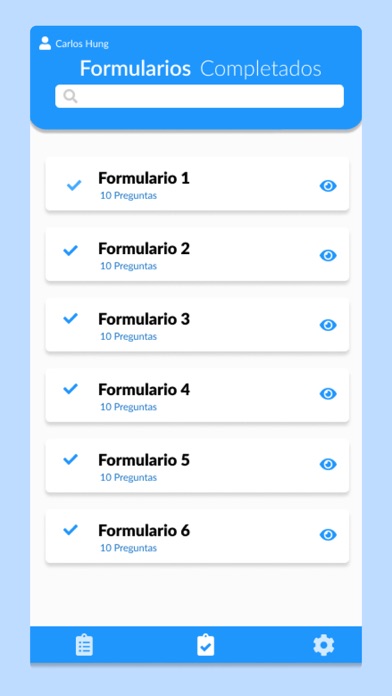View Formulario 3 with the eye icon

coord(328,325)
